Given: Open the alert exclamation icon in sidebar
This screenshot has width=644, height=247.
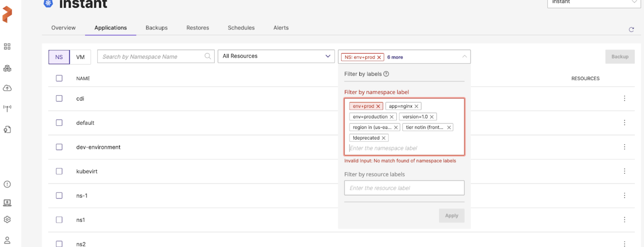Looking at the screenshot, I should pyautogui.click(x=7, y=184).
